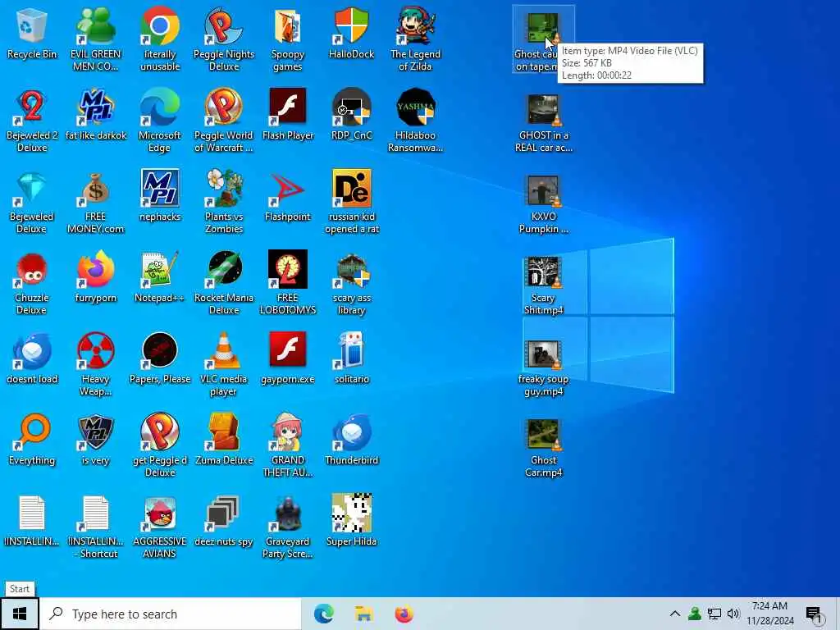
Task: Select the Ghost caught on tape video thumbnail
Action: [543, 28]
